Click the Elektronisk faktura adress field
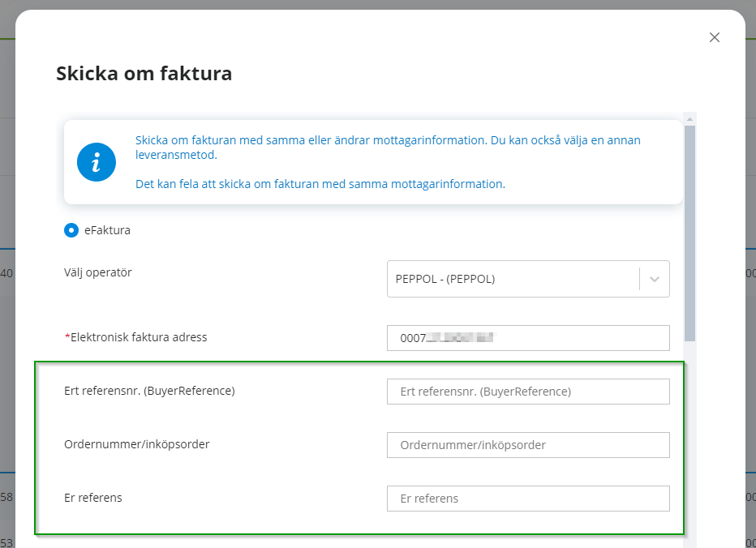Image resolution: width=756 pixels, height=548 pixels. (x=528, y=338)
